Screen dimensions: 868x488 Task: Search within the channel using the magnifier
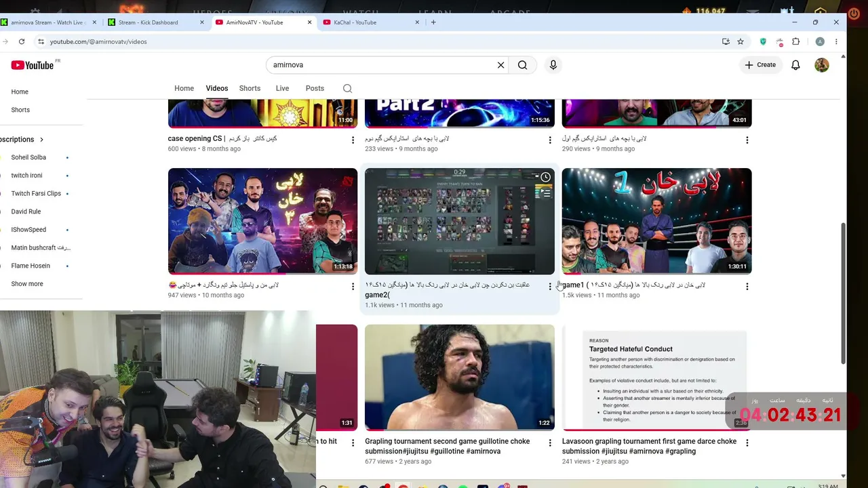347,88
